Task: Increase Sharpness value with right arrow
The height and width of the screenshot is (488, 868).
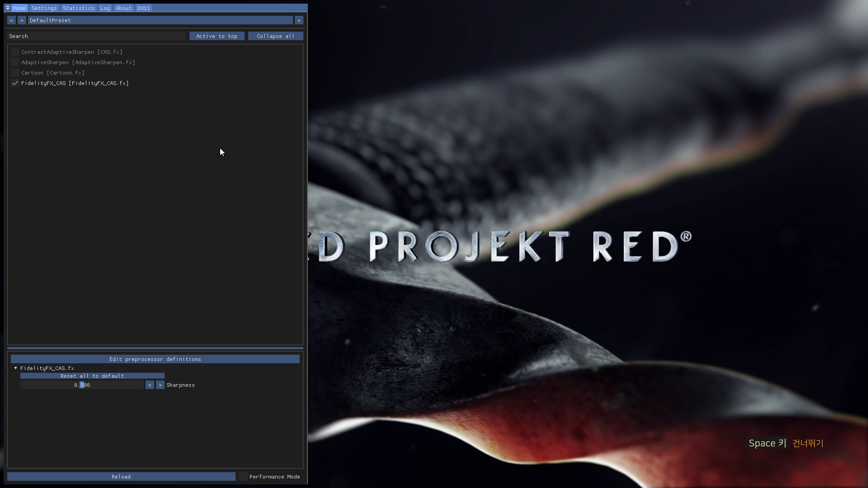Action: click(x=160, y=385)
